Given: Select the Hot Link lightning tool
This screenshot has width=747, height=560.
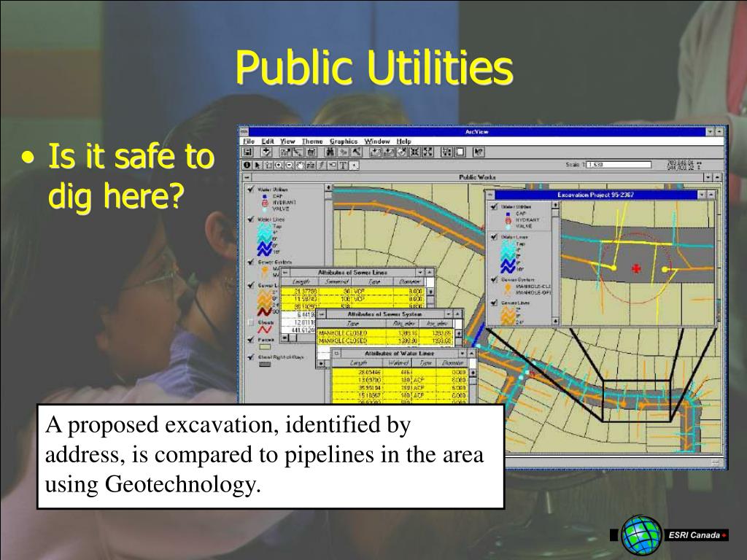Looking at the screenshot, I should 321,166.
